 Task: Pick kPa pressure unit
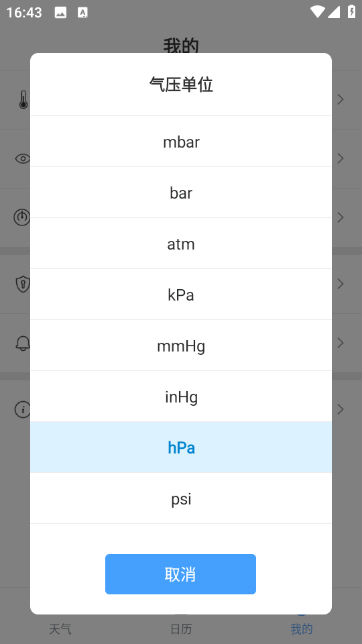(181, 294)
